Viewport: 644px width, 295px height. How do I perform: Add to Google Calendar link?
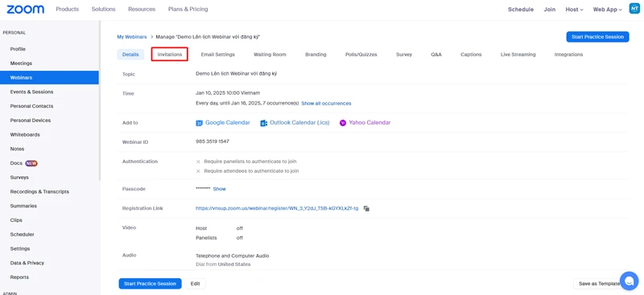228,123
